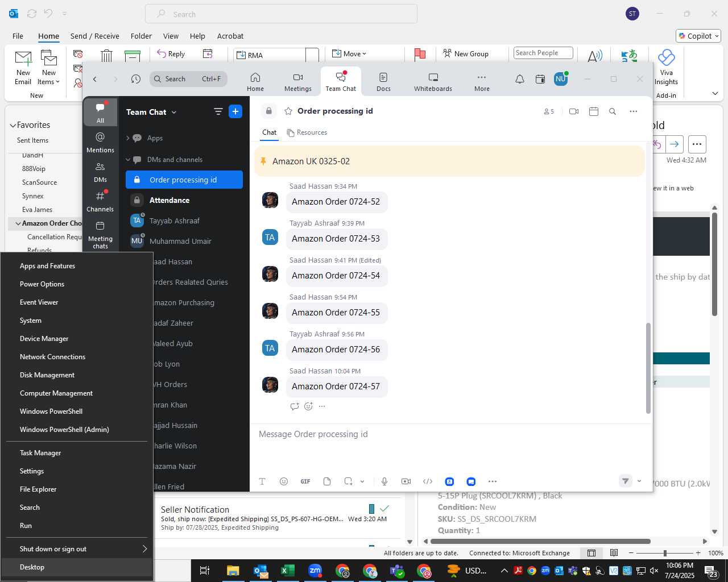Search within the Order processing id chat
Image resolution: width=728 pixels, height=582 pixels.
point(613,111)
